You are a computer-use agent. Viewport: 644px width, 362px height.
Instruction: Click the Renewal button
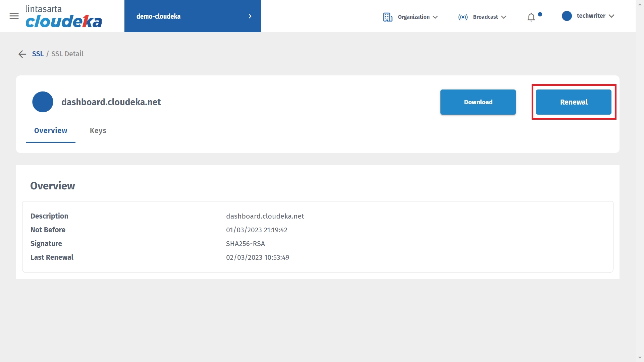[574, 102]
